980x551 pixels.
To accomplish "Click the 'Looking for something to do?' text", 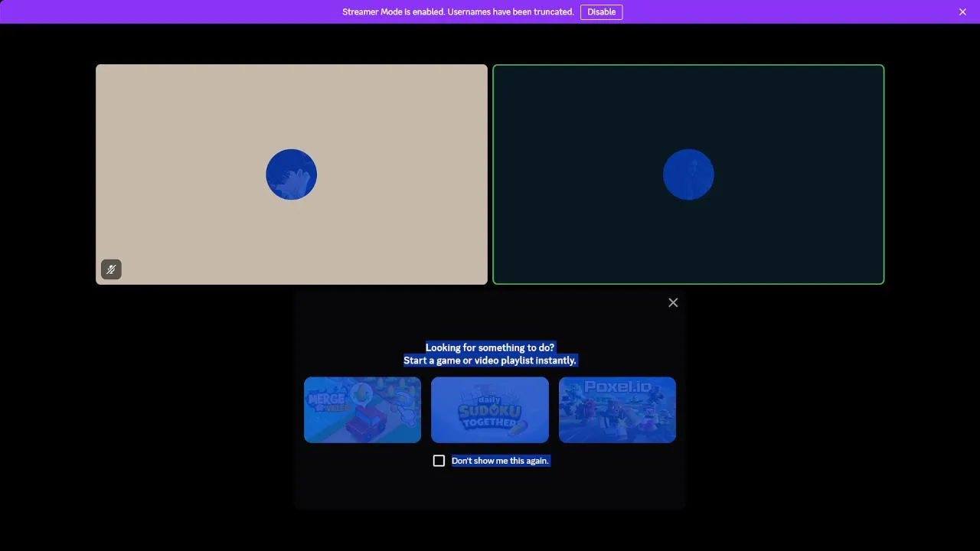I will pyautogui.click(x=490, y=347).
